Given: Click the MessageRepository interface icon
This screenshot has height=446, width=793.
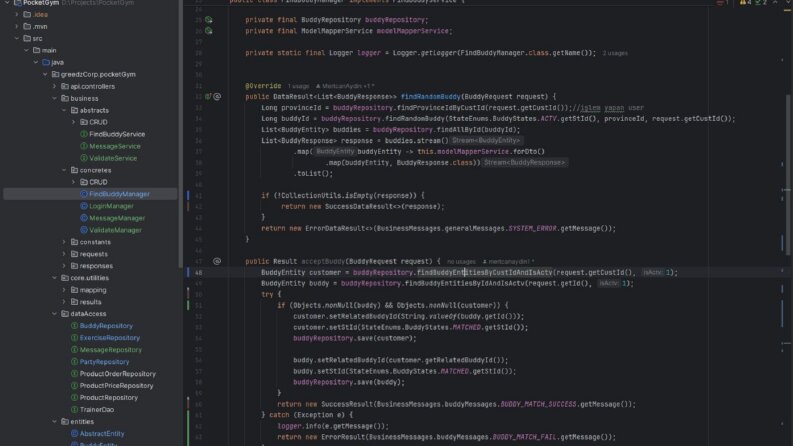Looking at the screenshot, I should 74,350.
